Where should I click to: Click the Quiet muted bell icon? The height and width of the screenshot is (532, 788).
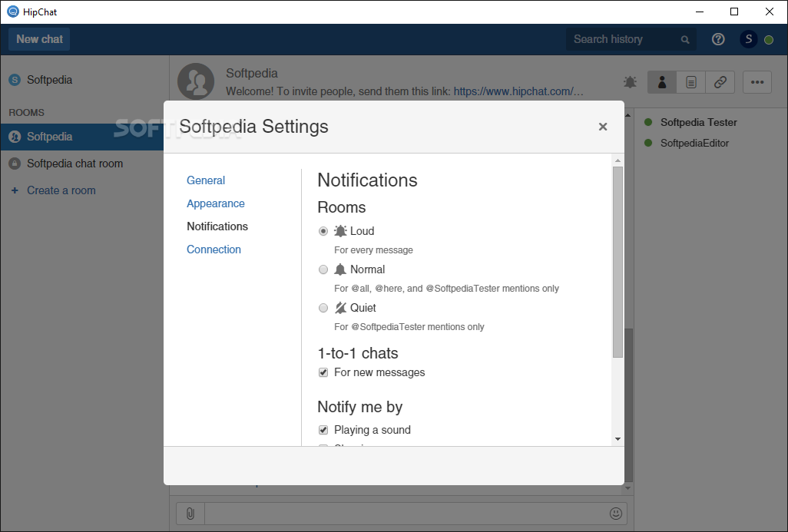[340, 308]
